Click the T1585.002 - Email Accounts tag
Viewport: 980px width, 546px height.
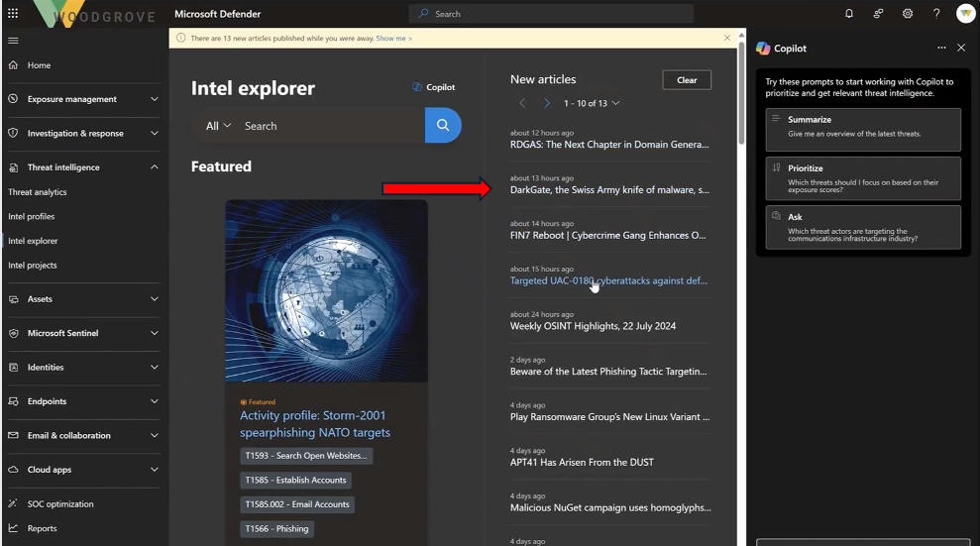297,504
